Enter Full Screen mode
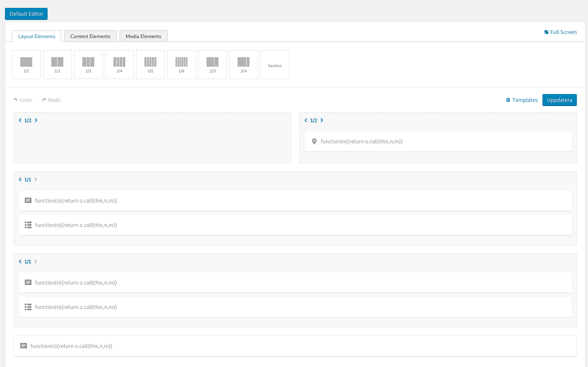Viewport: 588px width, 367px height. [561, 32]
